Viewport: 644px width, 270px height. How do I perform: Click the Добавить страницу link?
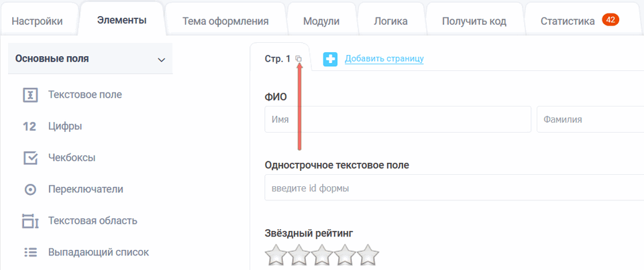pos(384,59)
